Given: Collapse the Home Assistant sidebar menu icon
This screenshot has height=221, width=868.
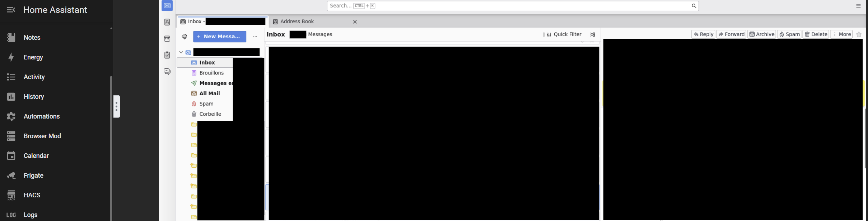Looking at the screenshot, I should [11, 10].
